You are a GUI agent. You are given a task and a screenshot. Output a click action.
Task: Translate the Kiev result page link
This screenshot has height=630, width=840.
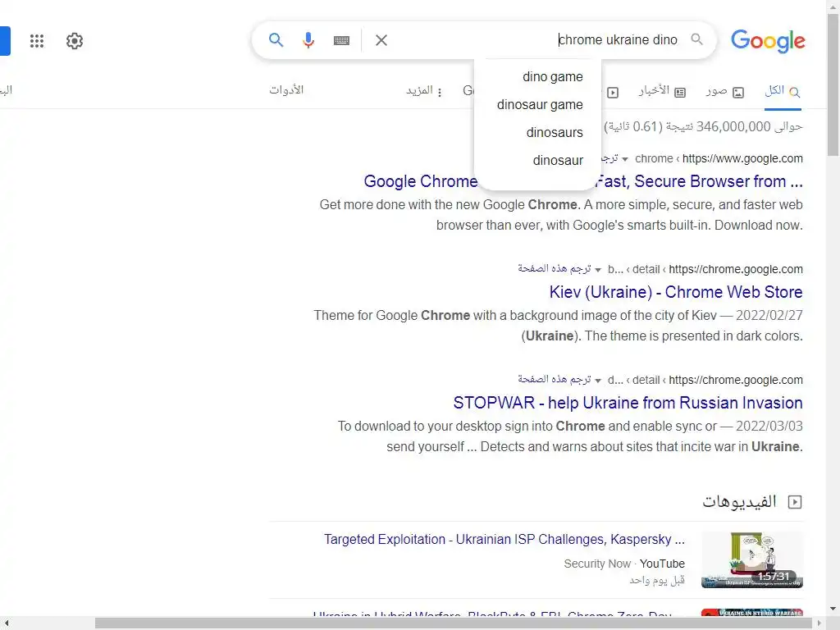coord(554,268)
